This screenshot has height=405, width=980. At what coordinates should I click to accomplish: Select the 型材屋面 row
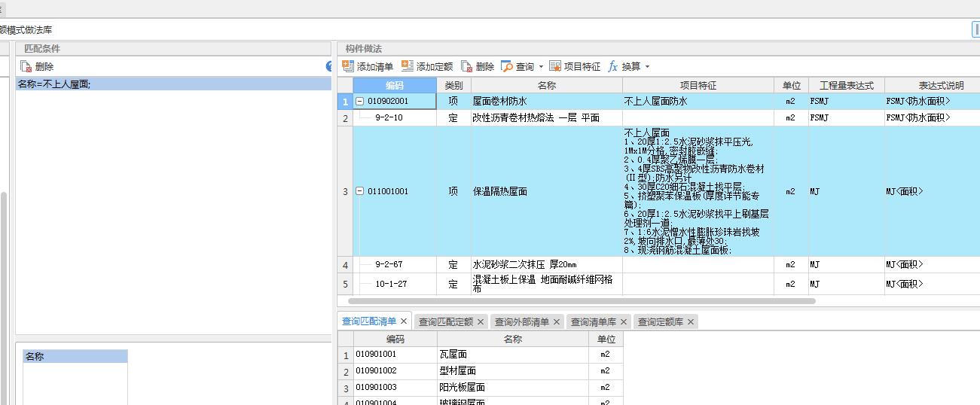click(x=481, y=371)
